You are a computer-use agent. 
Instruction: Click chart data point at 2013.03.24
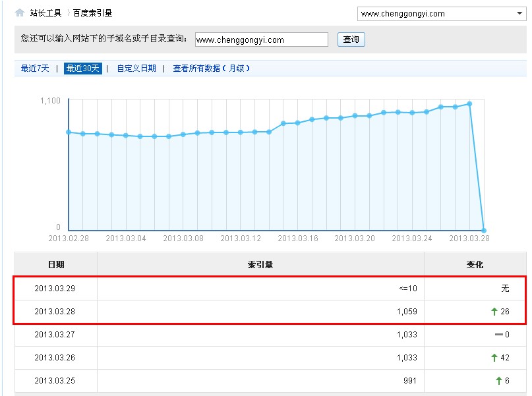tap(412, 113)
